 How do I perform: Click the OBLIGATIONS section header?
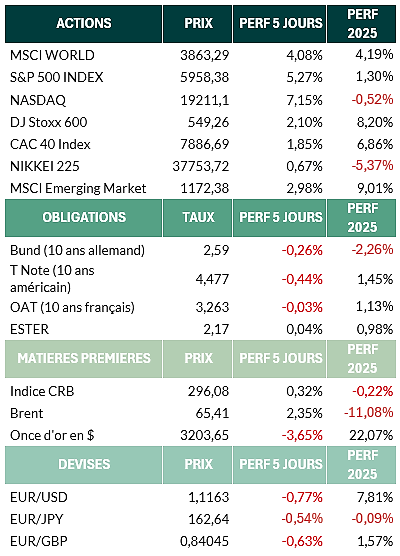[84, 218]
